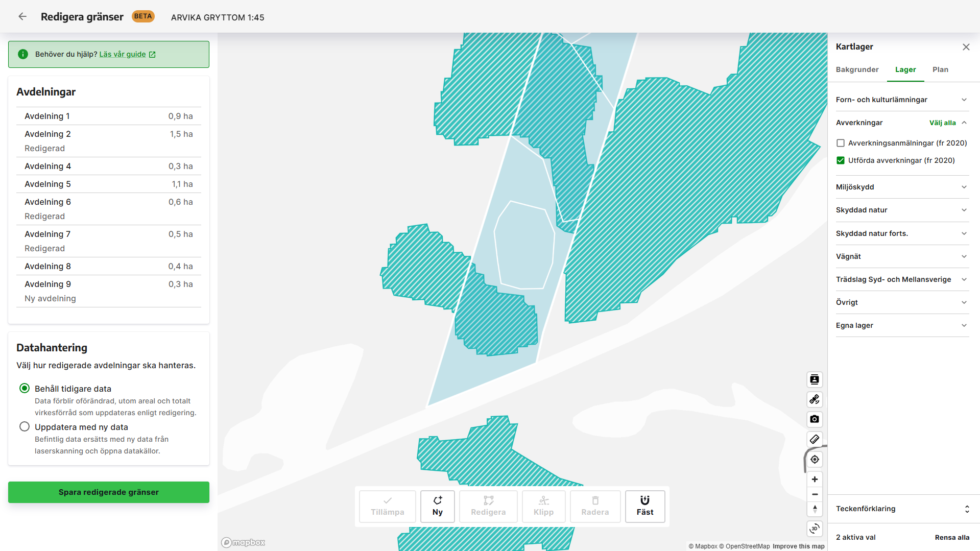This screenshot has width=980, height=551.
Task: Enable Avverkningsanmälningar (fr 2020) checkbox
Action: (x=841, y=143)
